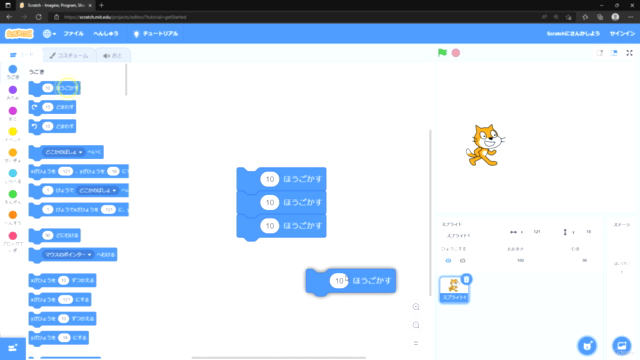This screenshot has height=360, width=640.
Task: Select the ブロックていぎ My Blocks category
Action: 13,242
